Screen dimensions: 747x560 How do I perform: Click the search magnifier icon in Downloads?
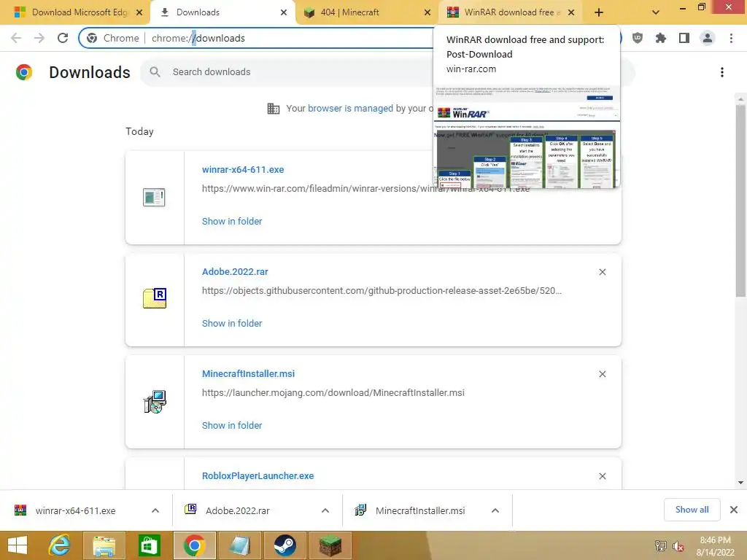[x=155, y=72]
